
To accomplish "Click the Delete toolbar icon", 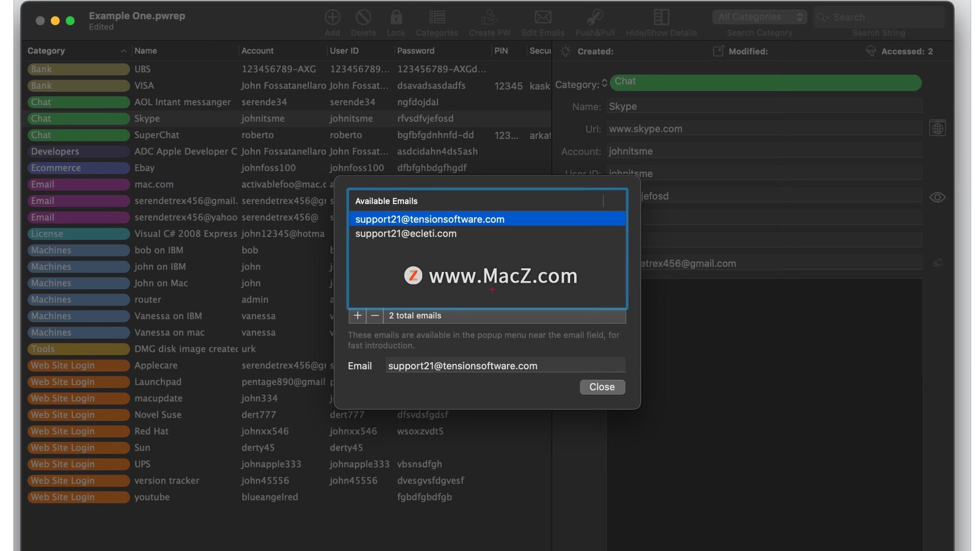I will click(363, 17).
